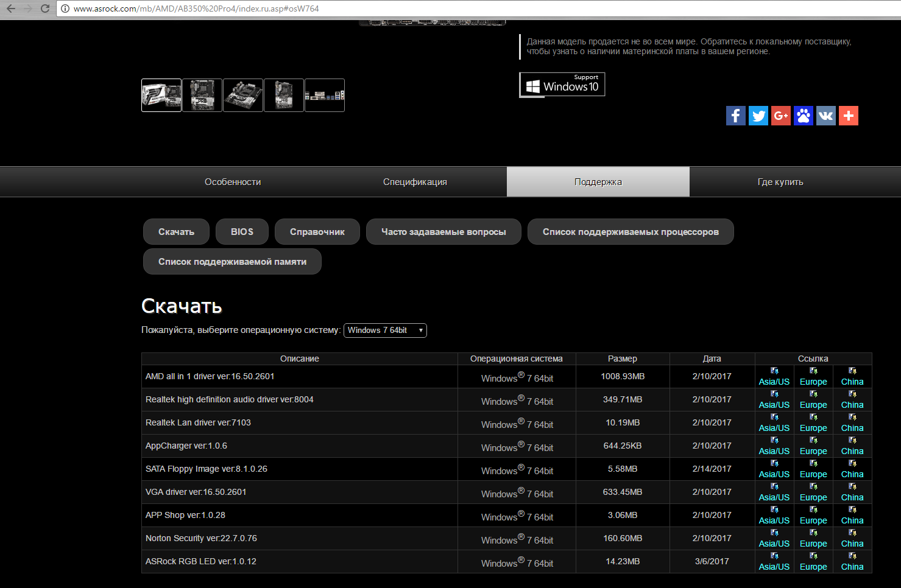Click the Support Windows 10 badge
This screenshot has height=588, width=901.
tap(562, 84)
